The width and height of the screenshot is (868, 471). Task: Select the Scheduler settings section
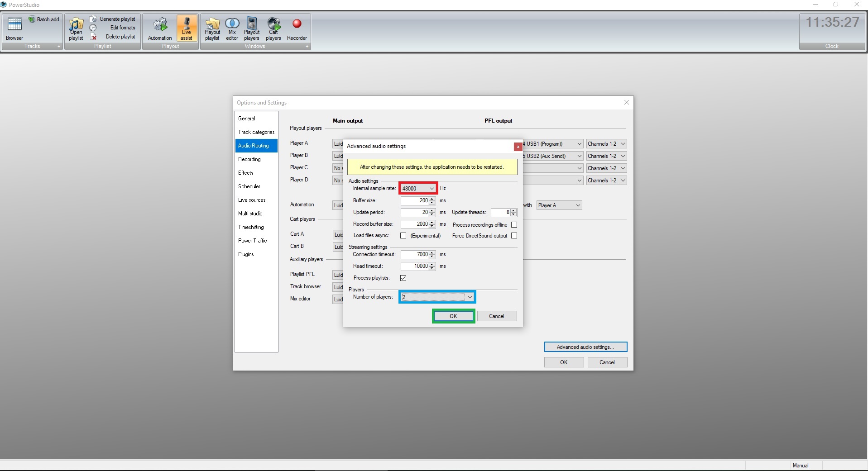point(249,186)
